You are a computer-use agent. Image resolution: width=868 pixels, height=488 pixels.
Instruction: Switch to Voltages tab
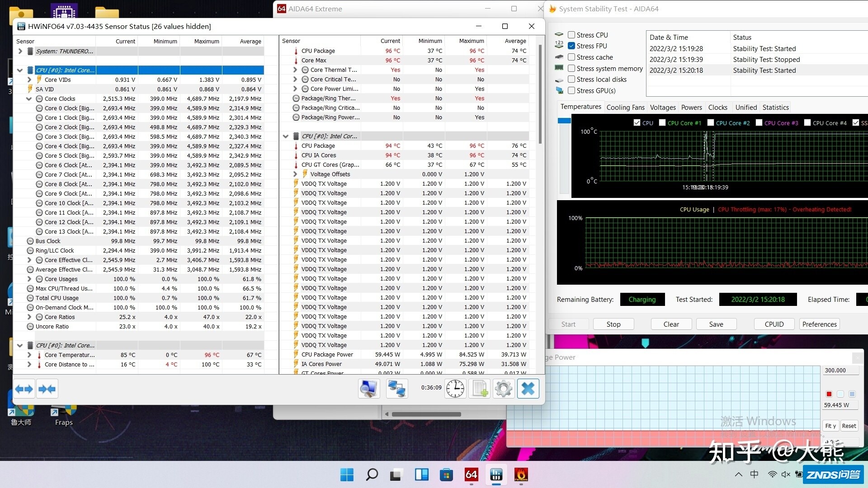coord(663,107)
